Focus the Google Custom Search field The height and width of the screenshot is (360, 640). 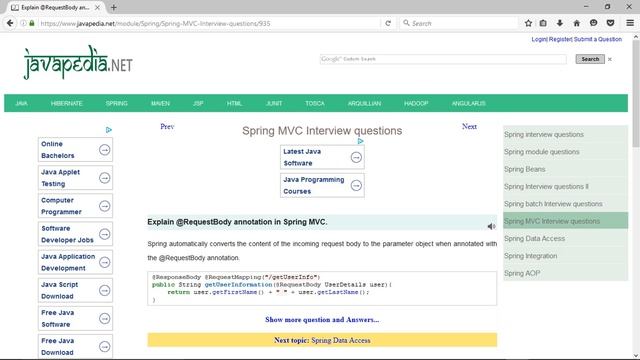click(443, 59)
